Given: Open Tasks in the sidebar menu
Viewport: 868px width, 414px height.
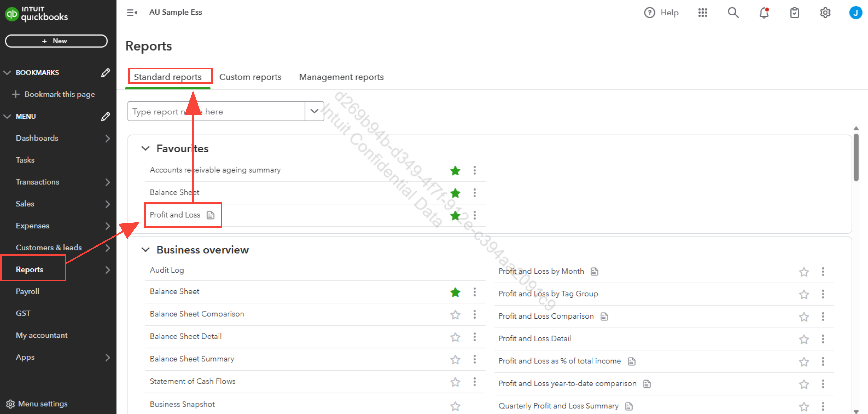Looking at the screenshot, I should [x=25, y=160].
